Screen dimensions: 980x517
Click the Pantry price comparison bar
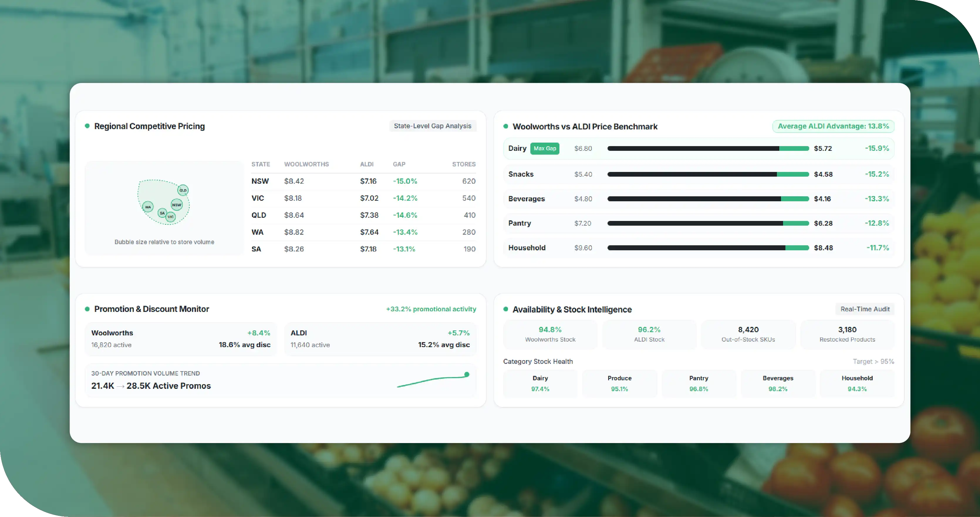[x=708, y=223]
